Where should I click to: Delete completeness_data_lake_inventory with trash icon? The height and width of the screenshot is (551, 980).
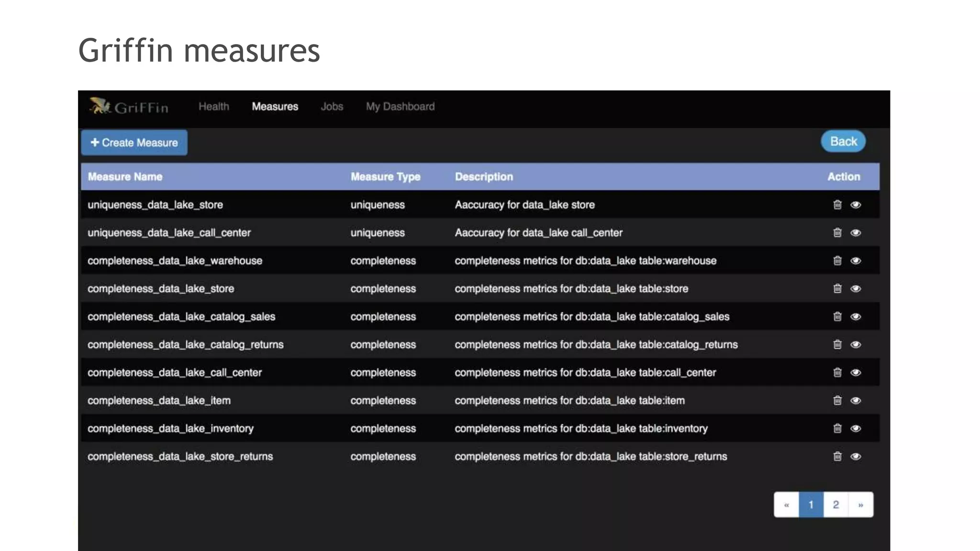pos(837,429)
